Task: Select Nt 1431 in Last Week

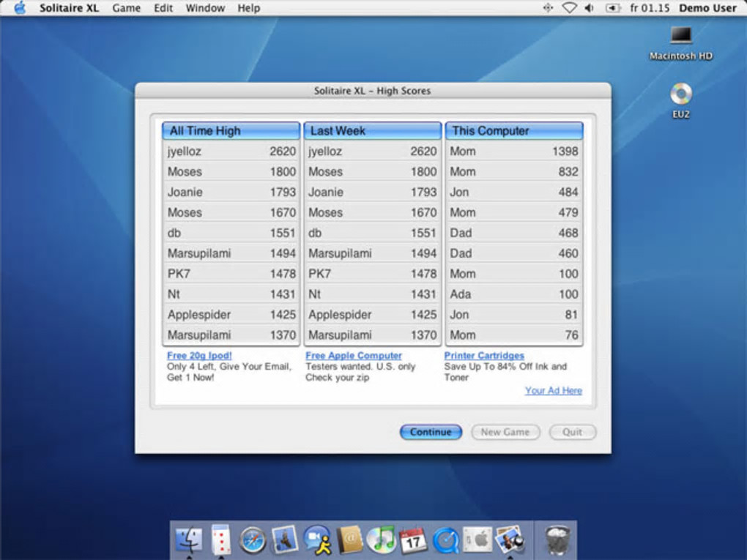Action: [x=373, y=294]
